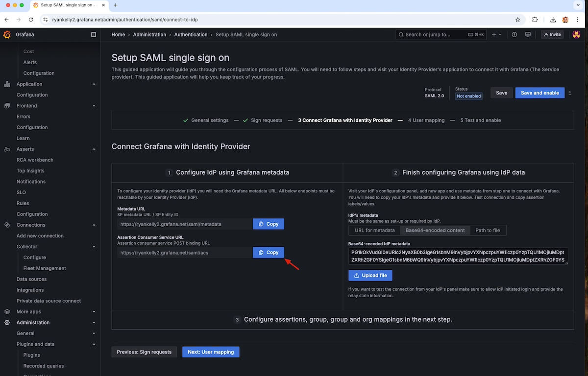Collapse the Collector subsection chevron
Screen dimensions: 588x376
tap(94, 247)
